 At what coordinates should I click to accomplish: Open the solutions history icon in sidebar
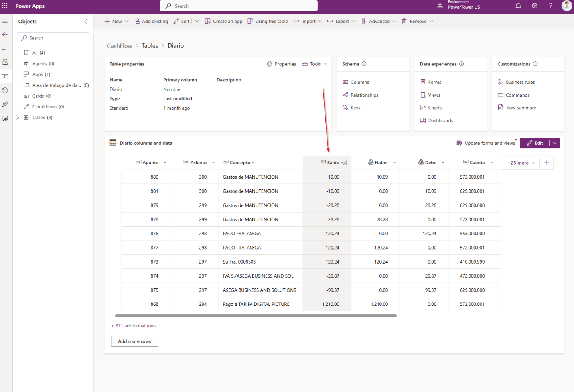pos(5,90)
